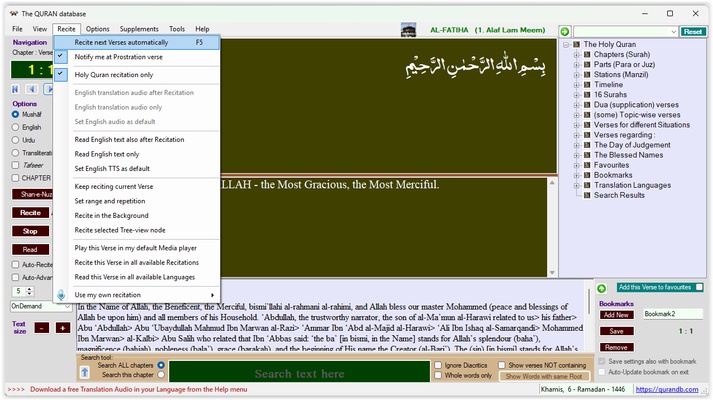Collapse The Holy Quran tree root
713x400 pixels.
tap(566, 45)
